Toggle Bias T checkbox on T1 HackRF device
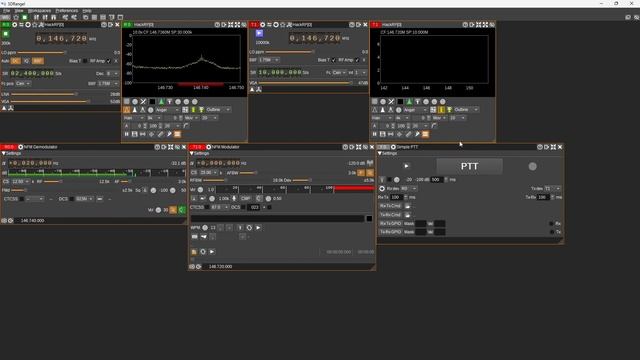Image resolution: width=640 pixels, height=360 pixels. pyautogui.click(x=333, y=60)
